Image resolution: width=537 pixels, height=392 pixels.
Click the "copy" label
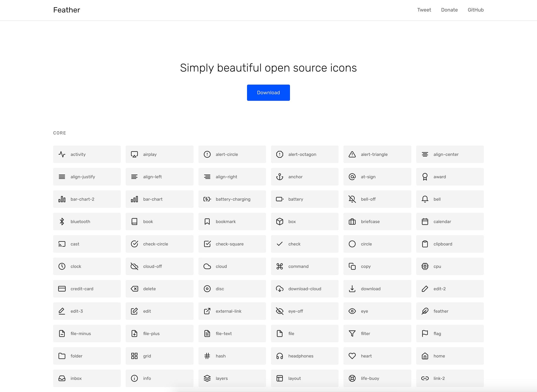click(366, 266)
